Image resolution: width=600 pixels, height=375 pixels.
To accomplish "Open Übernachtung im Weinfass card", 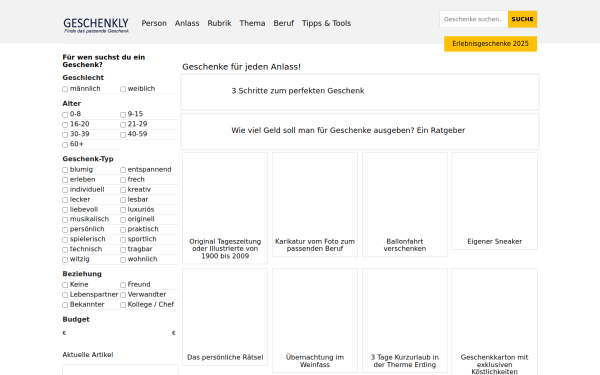I will click(x=315, y=320).
